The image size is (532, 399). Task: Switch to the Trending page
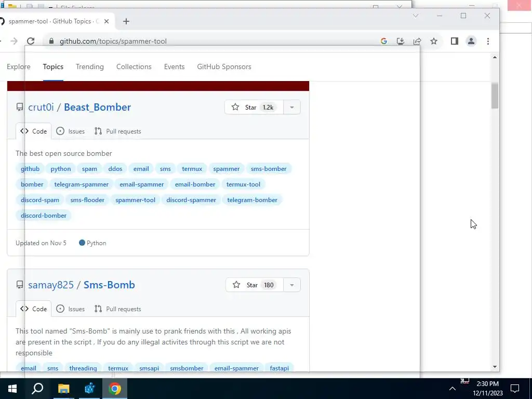tap(89, 67)
